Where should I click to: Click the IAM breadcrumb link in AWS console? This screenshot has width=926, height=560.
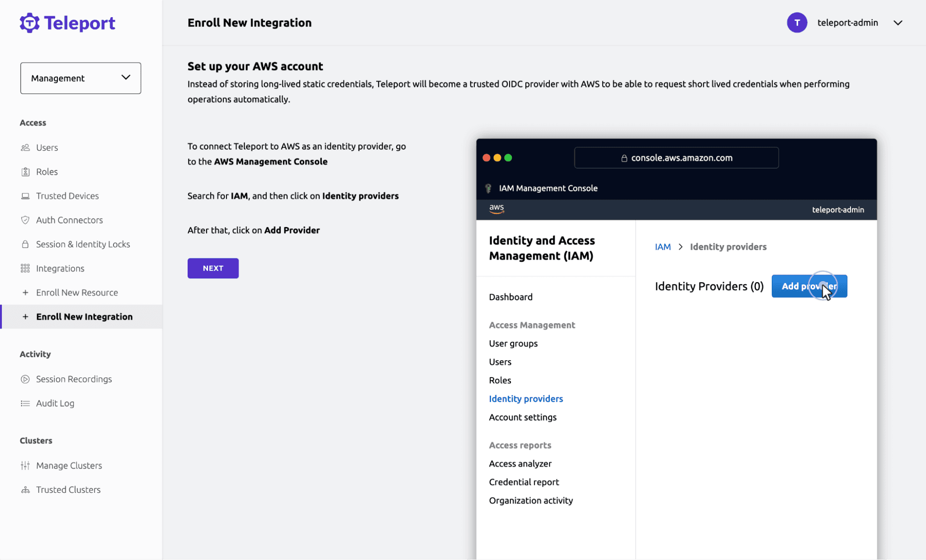click(x=662, y=246)
